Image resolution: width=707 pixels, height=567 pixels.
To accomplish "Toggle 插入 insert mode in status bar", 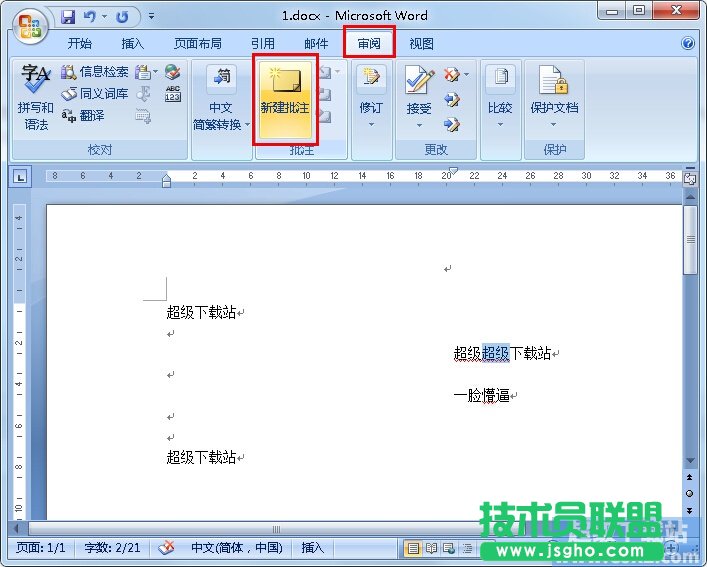I will pyautogui.click(x=313, y=548).
